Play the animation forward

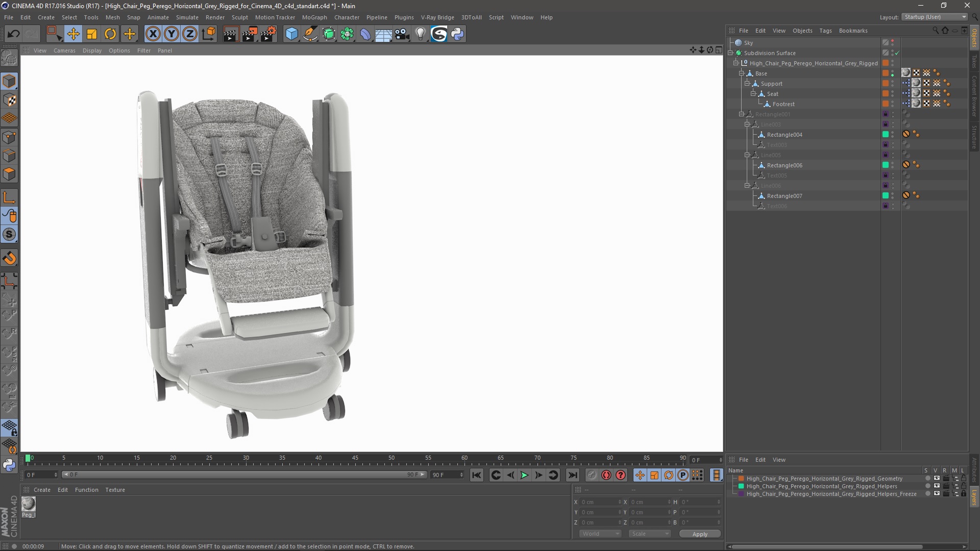pyautogui.click(x=524, y=475)
